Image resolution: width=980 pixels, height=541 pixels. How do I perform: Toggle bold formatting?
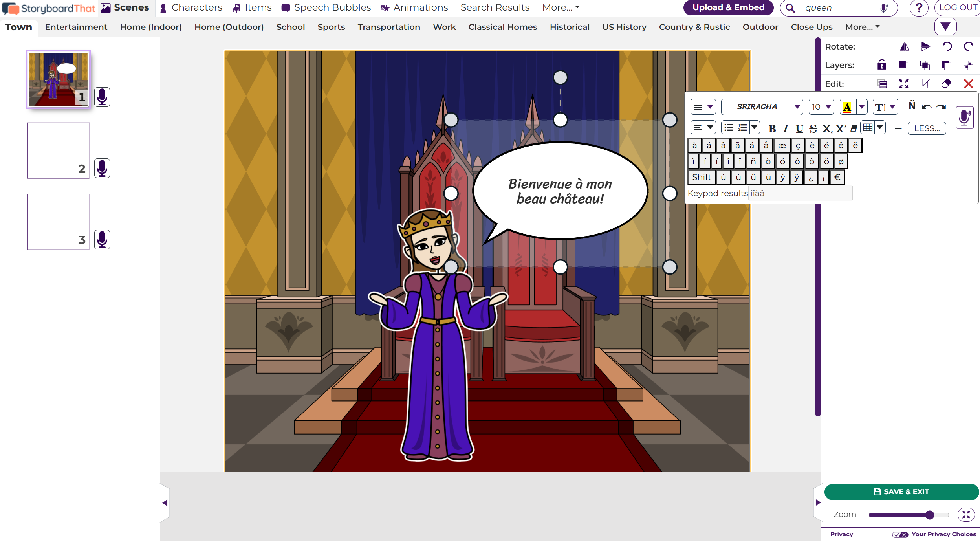tap(772, 128)
